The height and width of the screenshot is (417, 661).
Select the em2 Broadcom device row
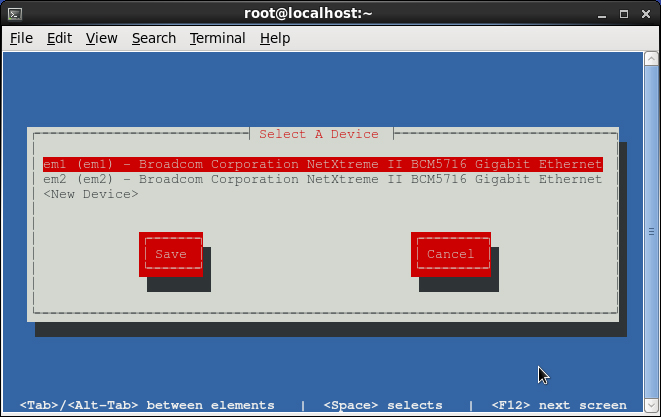[323, 179]
